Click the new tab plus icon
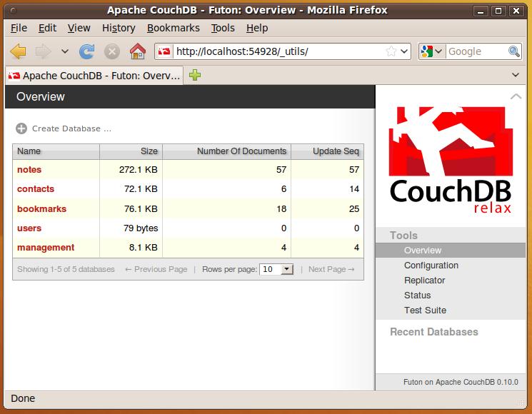Screen dimensions: 532x414 [195, 75]
